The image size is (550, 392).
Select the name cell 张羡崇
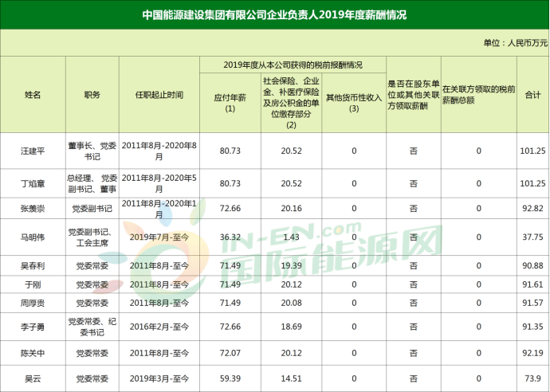[x=33, y=208]
